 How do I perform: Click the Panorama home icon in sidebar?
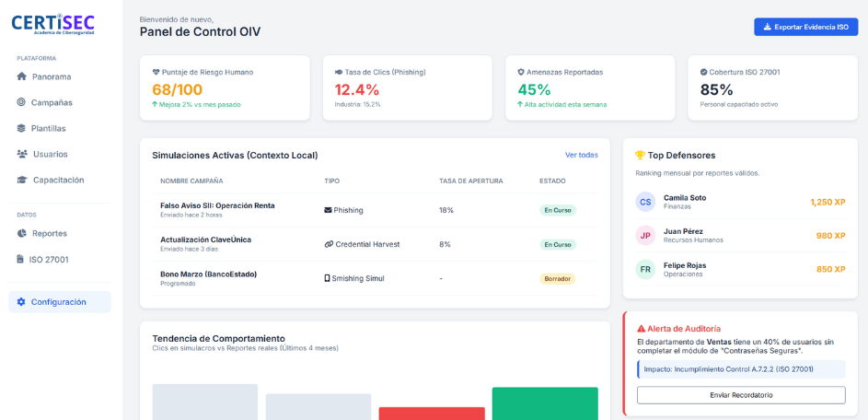[22, 76]
